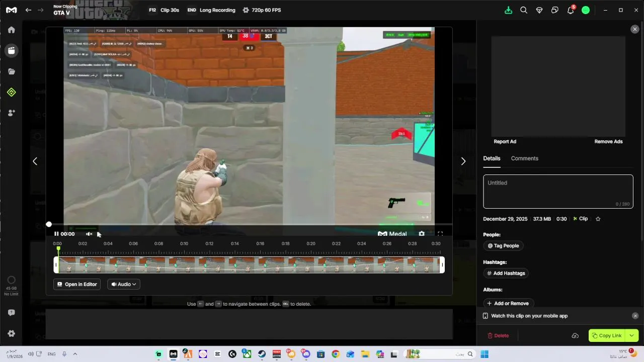Open the Windows Start menu
The image size is (644, 362).
[485, 354]
